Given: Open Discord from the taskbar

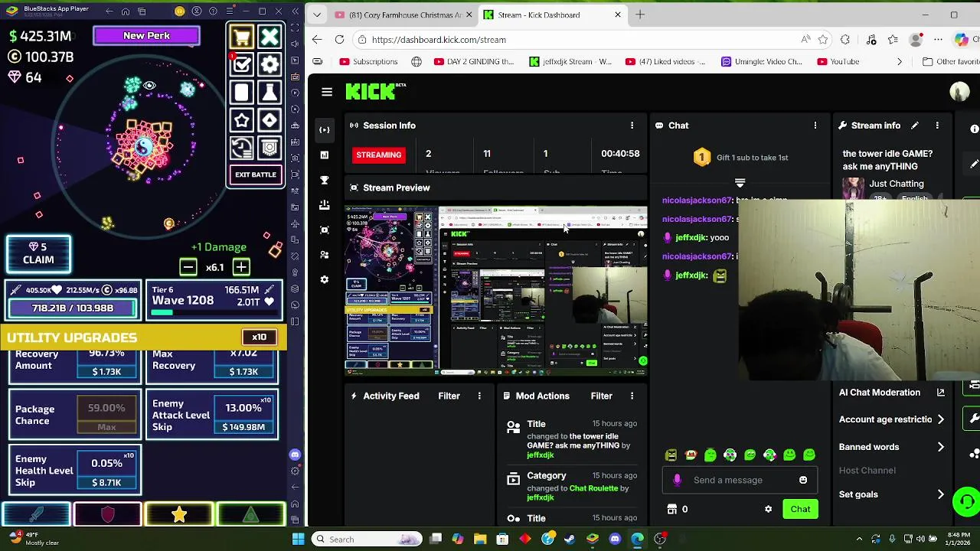Looking at the screenshot, I should (x=615, y=539).
